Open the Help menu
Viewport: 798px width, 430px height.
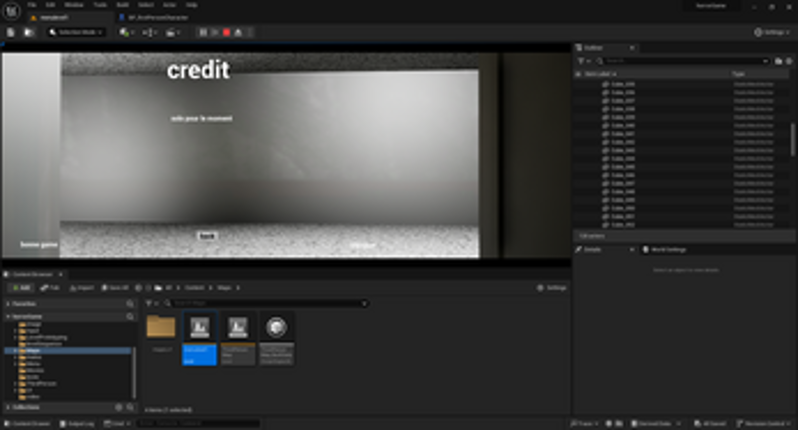pyautogui.click(x=191, y=5)
